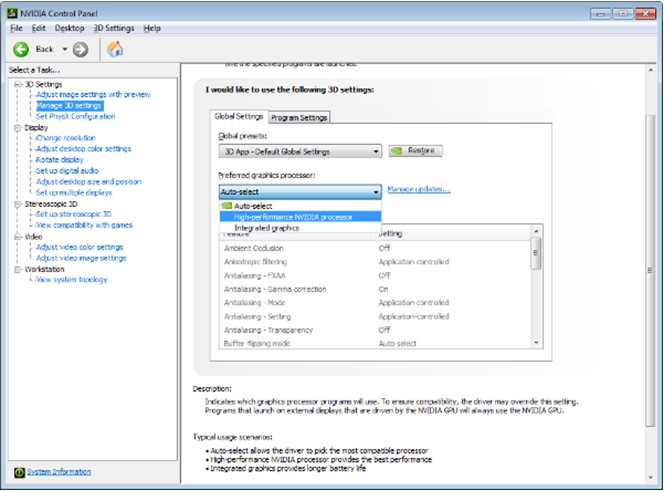Click the NVIDIA Control Panel title icon

tap(12, 13)
